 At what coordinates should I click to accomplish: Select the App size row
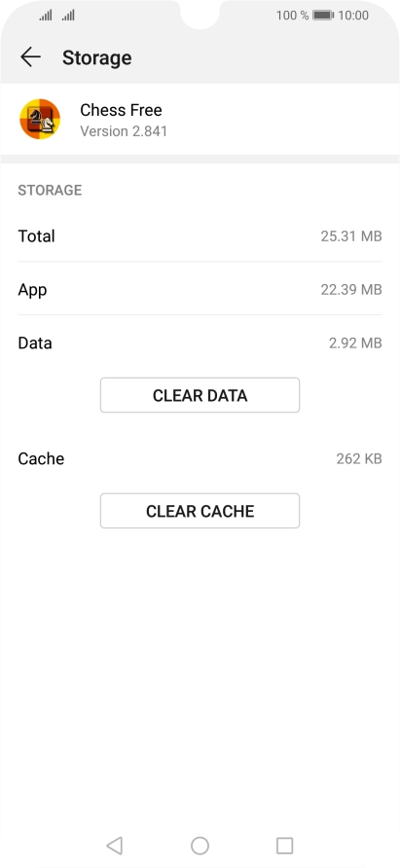pyautogui.click(x=200, y=289)
